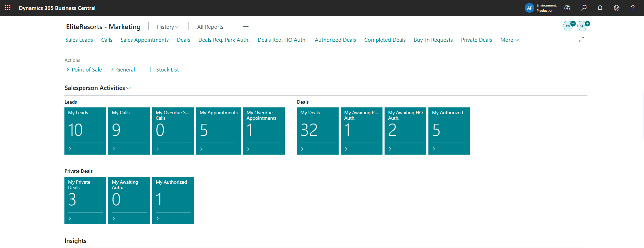The image size is (644, 248).
Task: Open the Sales Appointments menu item
Action: tap(145, 40)
